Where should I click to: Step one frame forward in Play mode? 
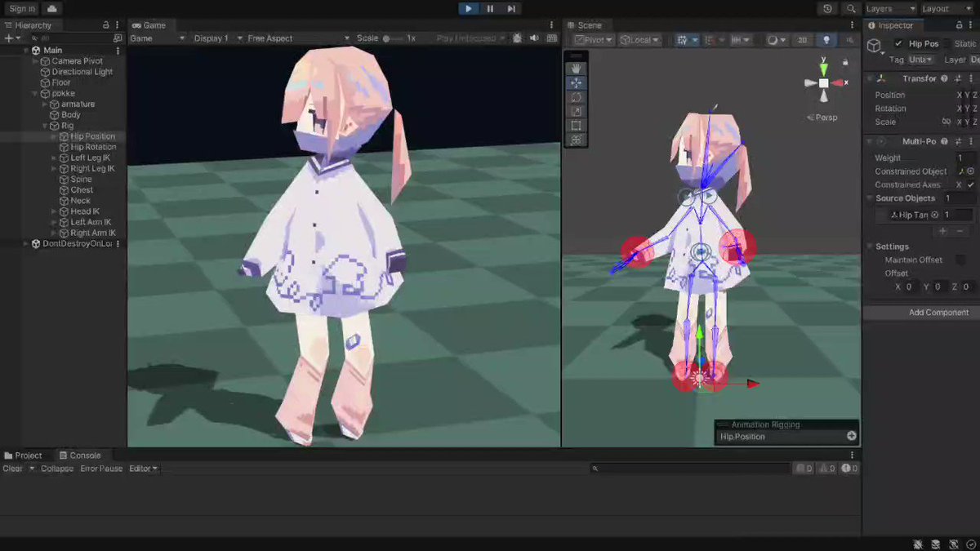click(513, 8)
